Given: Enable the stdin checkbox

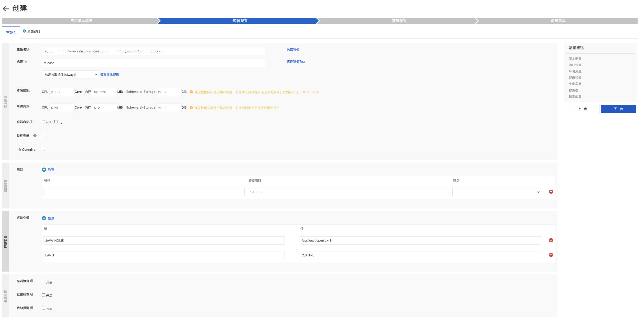Looking at the screenshot, I should pyautogui.click(x=44, y=122).
